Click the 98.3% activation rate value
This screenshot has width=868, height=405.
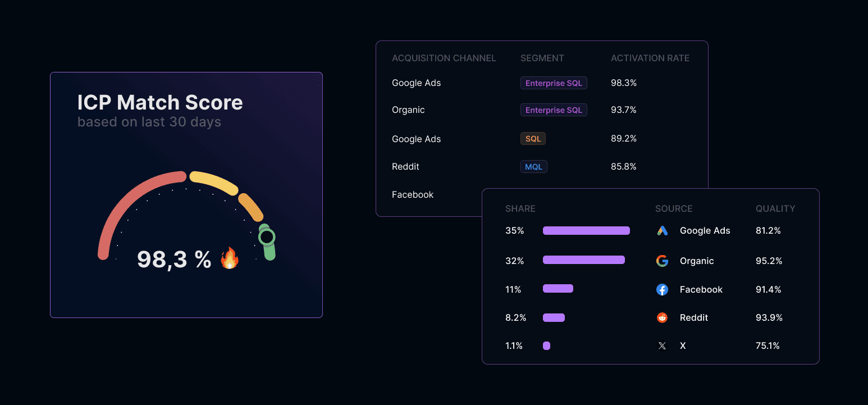[624, 83]
